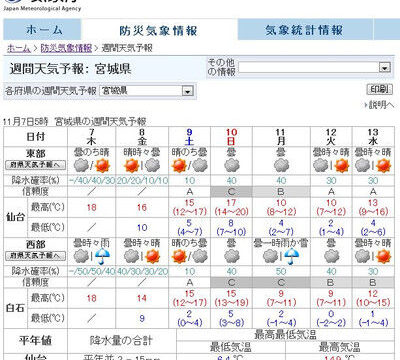Click the sun icon for Friday 8 in 東部
This screenshot has height=360, width=400.
click(x=131, y=166)
